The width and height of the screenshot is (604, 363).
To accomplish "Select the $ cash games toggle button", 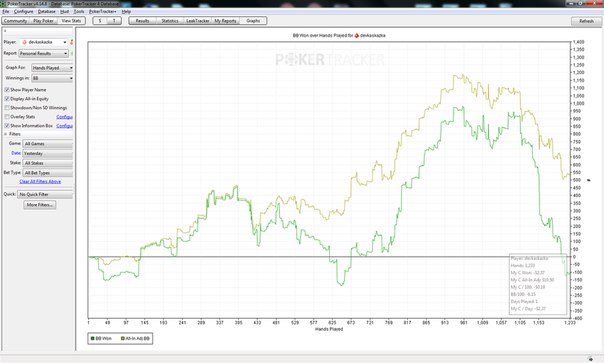I will (100, 21).
